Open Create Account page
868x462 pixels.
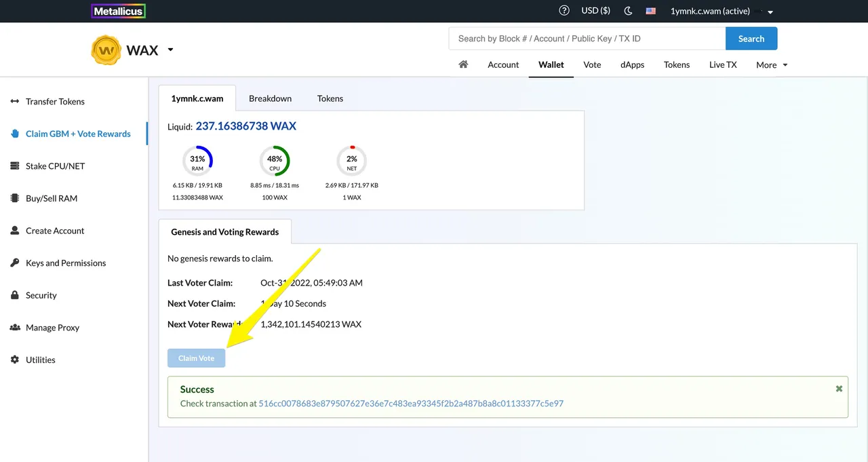point(55,231)
